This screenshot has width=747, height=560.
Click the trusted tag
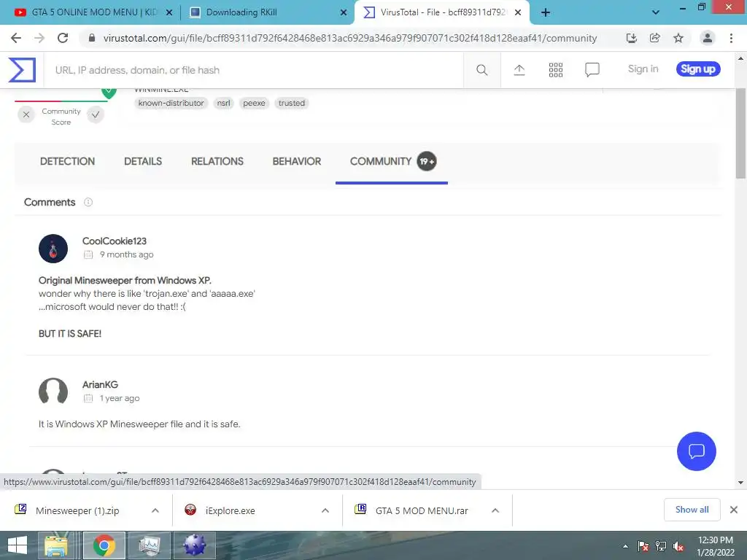(x=292, y=103)
